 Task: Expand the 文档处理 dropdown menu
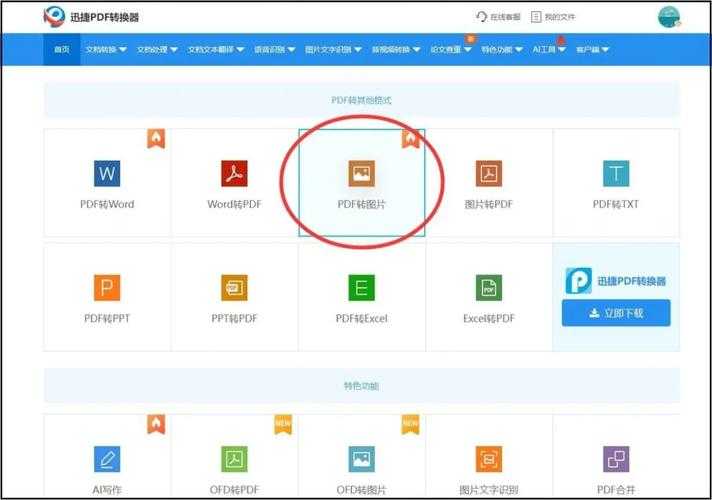157,49
